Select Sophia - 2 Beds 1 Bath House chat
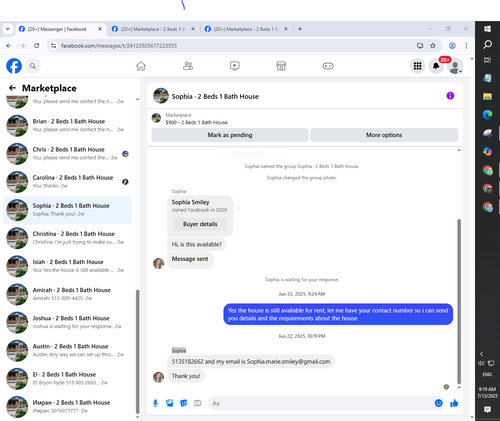Image resolution: width=500 pixels, height=421 pixels. pyautogui.click(x=68, y=210)
